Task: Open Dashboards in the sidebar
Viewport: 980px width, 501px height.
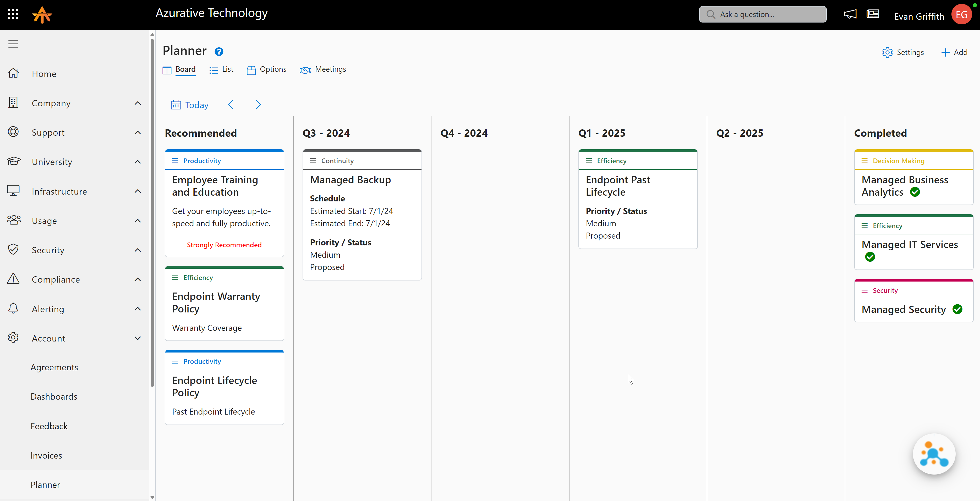Action: [54, 397]
